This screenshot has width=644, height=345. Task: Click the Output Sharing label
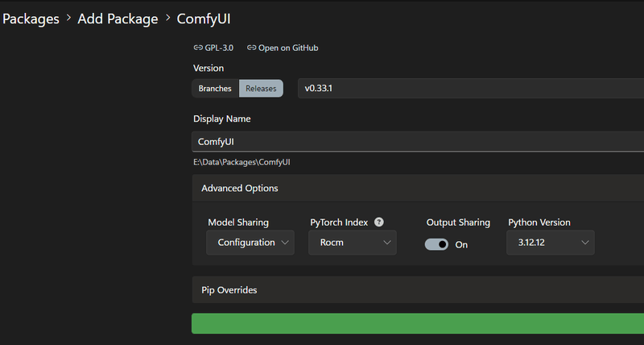tap(458, 222)
